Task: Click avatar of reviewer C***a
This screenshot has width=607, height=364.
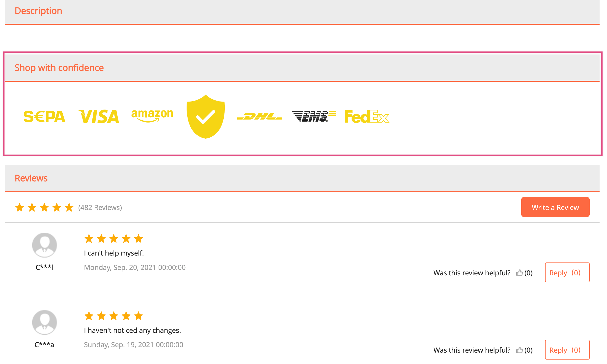Action: click(45, 322)
